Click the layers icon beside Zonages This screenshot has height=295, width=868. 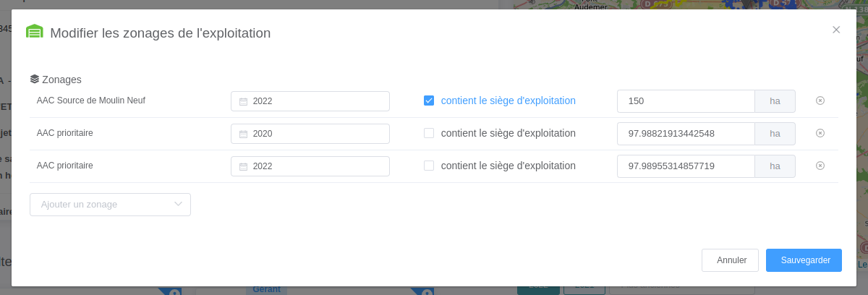point(35,79)
